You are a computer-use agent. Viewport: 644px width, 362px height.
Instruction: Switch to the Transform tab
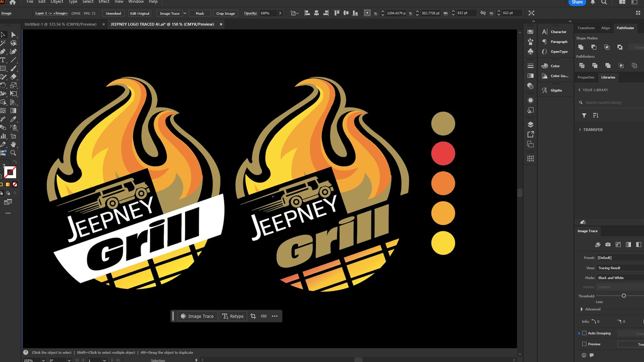(586, 28)
